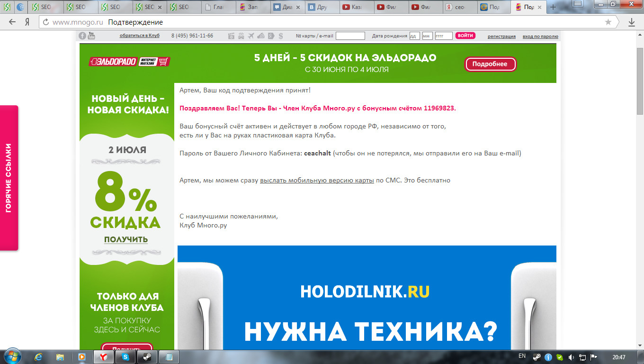
Task: Focus the card number / e-mail field
Action: pos(350,36)
